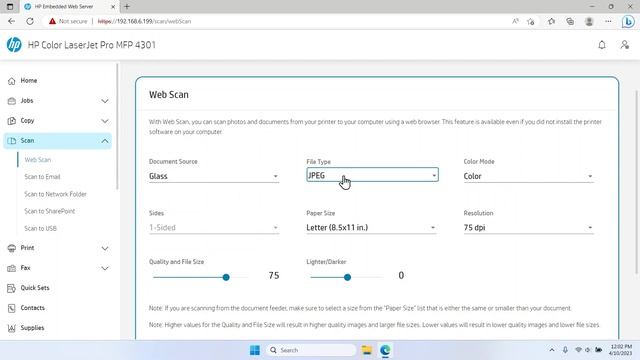Click the Jobs sidebar icon
This screenshot has height=360, width=640.
point(11,101)
